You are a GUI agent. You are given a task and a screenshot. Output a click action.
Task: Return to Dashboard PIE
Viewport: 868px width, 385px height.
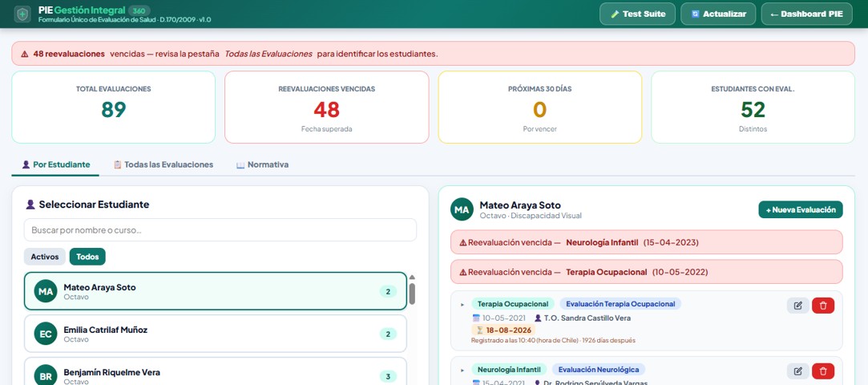click(805, 14)
